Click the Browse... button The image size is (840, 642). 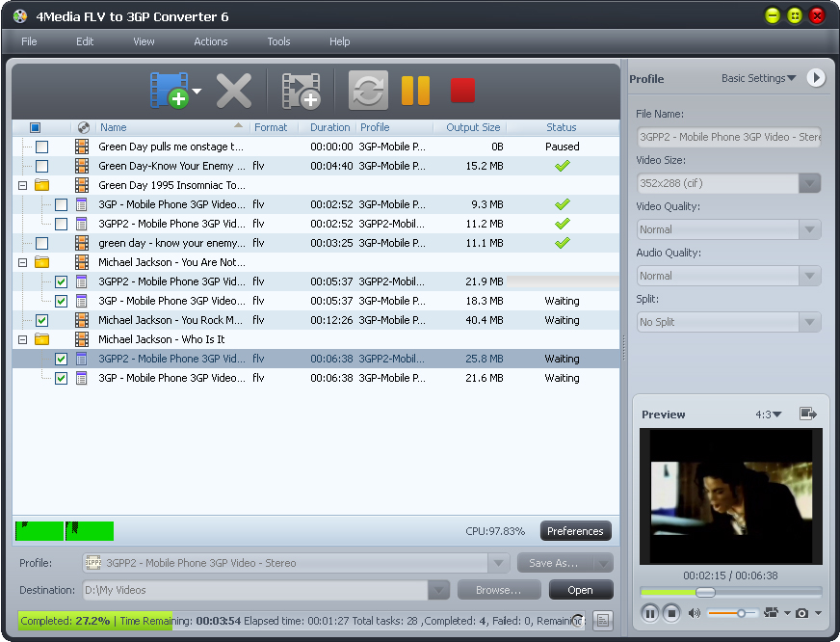pos(499,590)
